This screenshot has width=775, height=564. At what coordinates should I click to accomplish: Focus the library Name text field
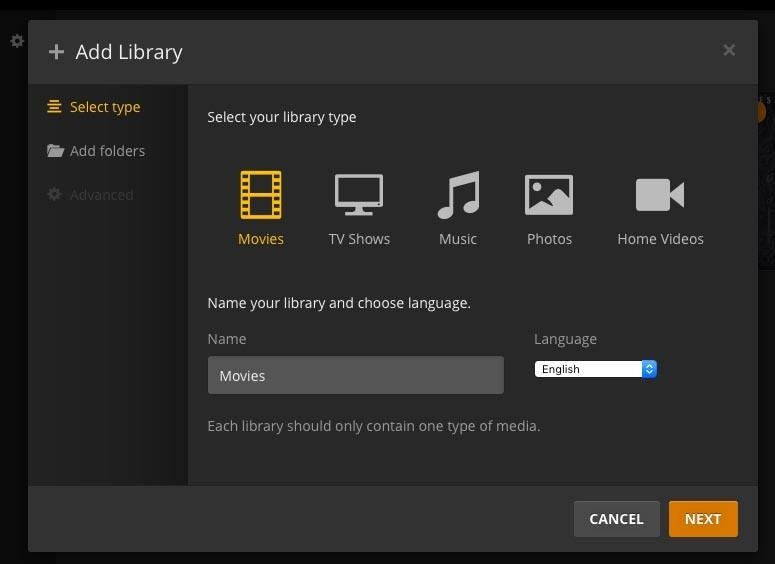coord(355,376)
